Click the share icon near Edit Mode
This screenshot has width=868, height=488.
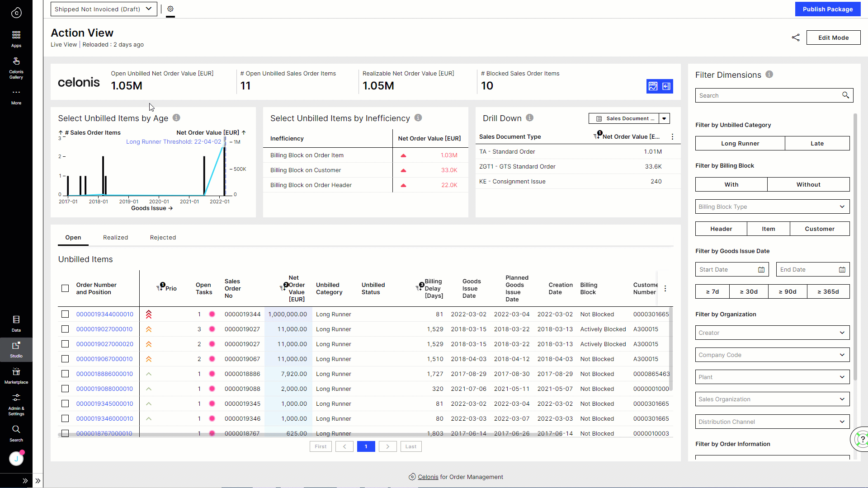[796, 38]
